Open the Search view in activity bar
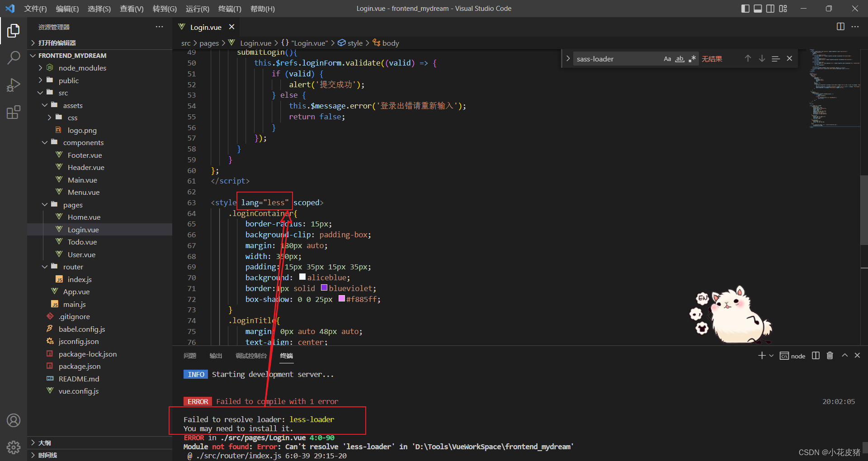Viewport: 868px width, 461px height. click(14, 57)
